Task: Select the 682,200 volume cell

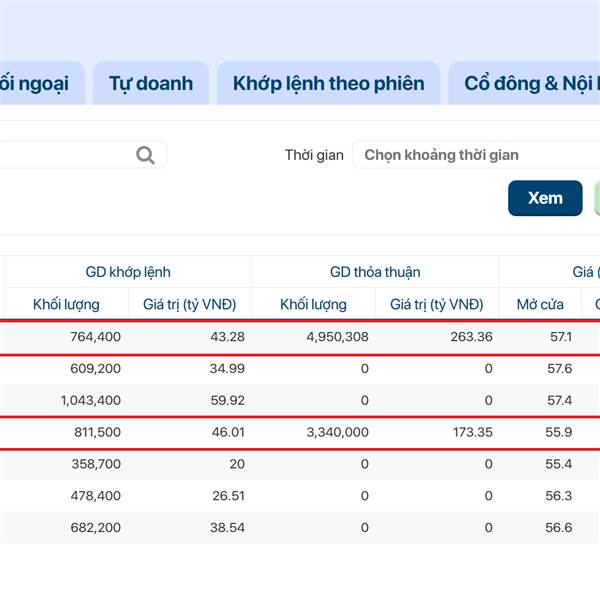Action: [x=96, y=527]
